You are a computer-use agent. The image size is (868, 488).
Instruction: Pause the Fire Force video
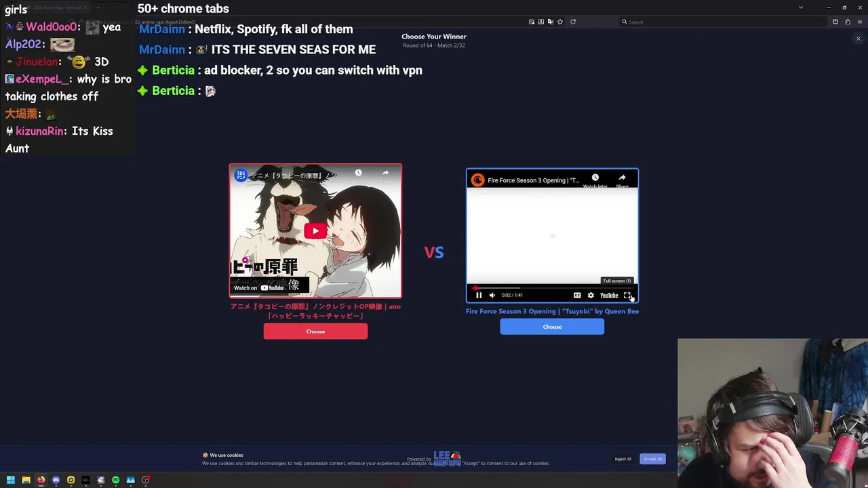tap(479, 296)
